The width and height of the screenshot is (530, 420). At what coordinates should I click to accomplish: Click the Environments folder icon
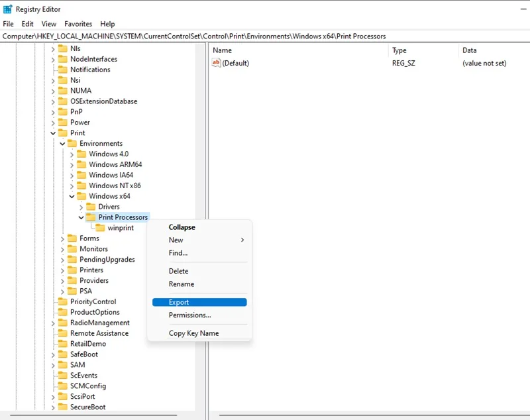[x=72, y=143]
